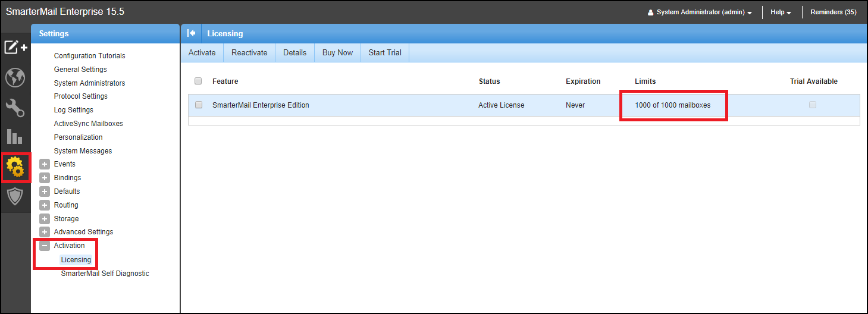Viewport: 868px width, 314px height.
Task: Click the Reactivate toolbar button
Action: [x=249, y=52]
